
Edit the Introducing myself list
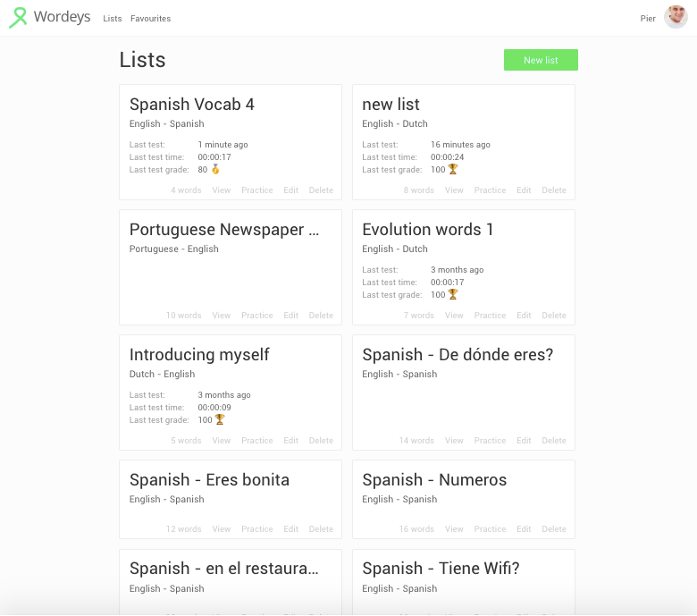click(x=290, y=440)
